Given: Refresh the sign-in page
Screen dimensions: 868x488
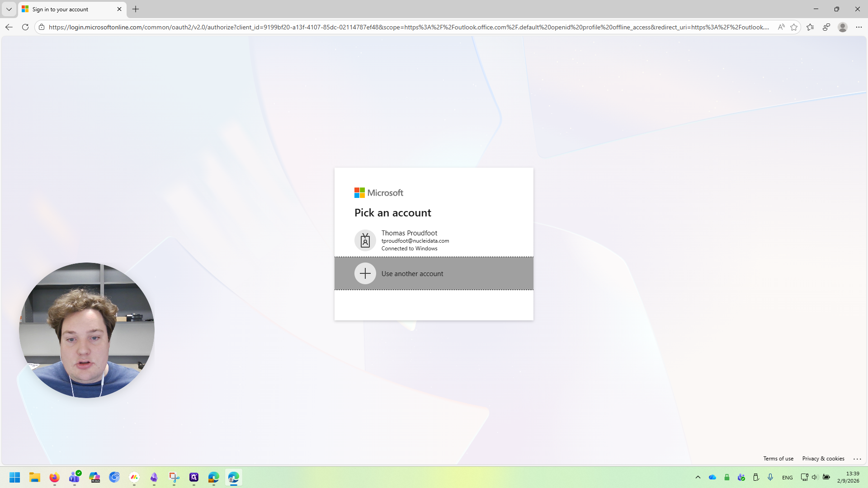Looking at the screenshot, I should (25, 27).
